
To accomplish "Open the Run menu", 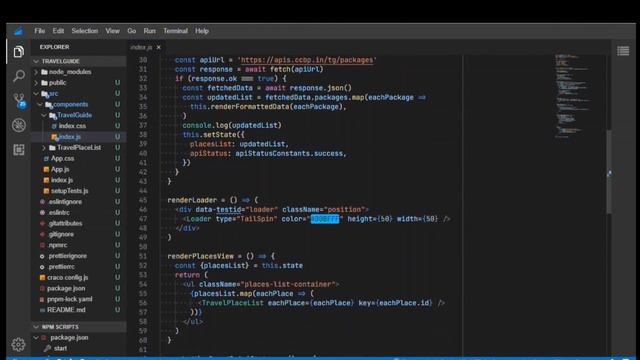I will (149, 31).
